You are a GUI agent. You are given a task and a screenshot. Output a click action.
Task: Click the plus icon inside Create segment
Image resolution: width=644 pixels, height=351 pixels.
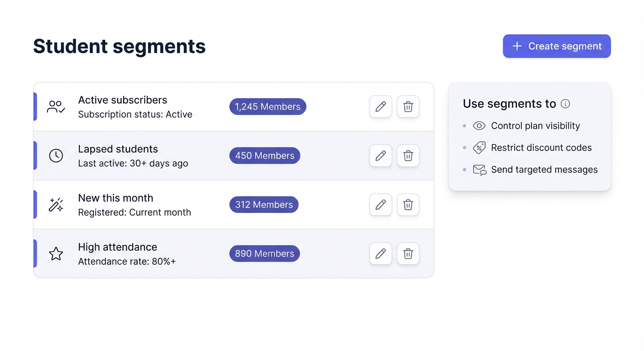pos(517,46)
